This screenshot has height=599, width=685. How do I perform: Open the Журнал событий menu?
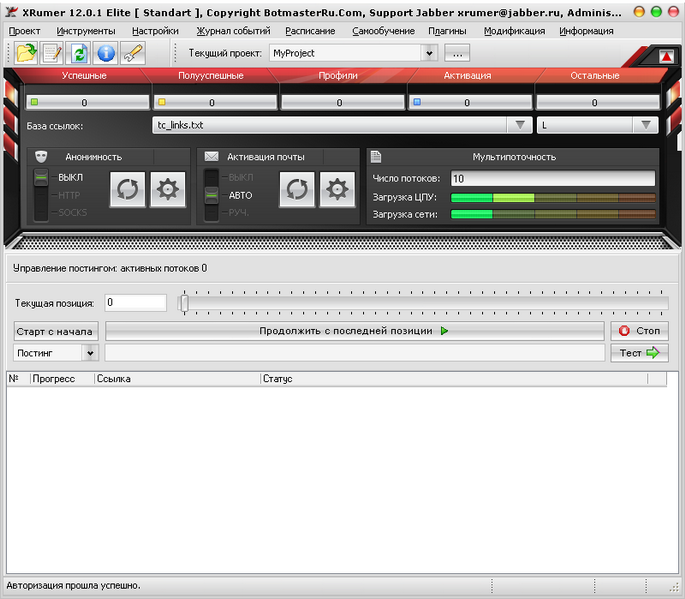tap(233, 31)
